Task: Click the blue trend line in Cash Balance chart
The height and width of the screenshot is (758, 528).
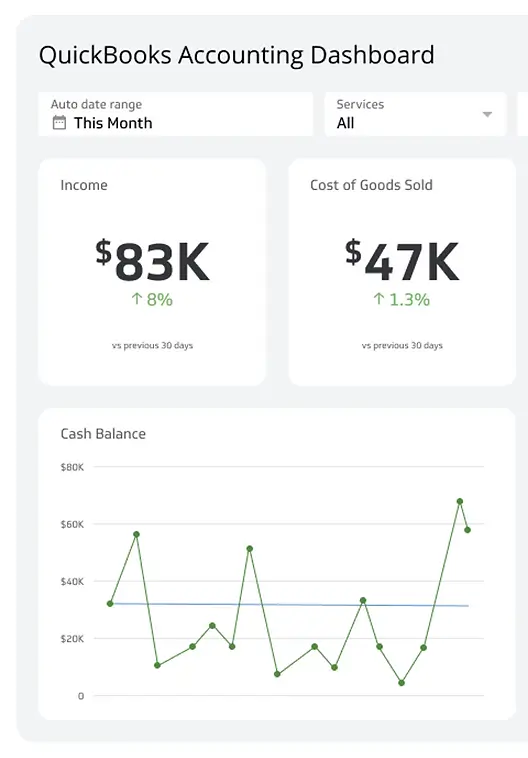Action: coord(290,605)
